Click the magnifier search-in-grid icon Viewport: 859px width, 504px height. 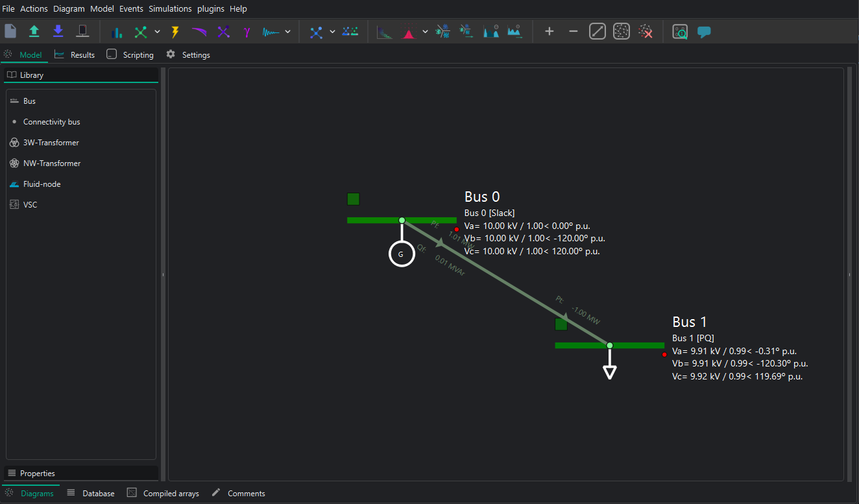(x=680, y=31)
